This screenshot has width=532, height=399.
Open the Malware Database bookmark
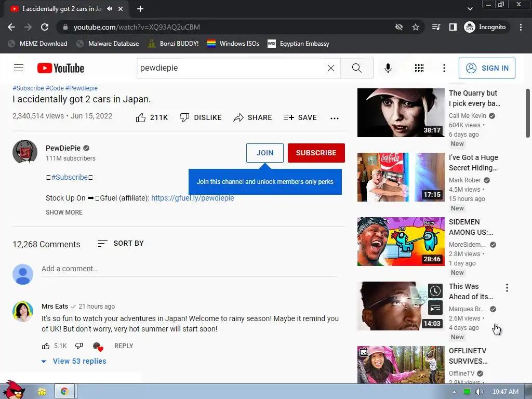tap(108, 44)
